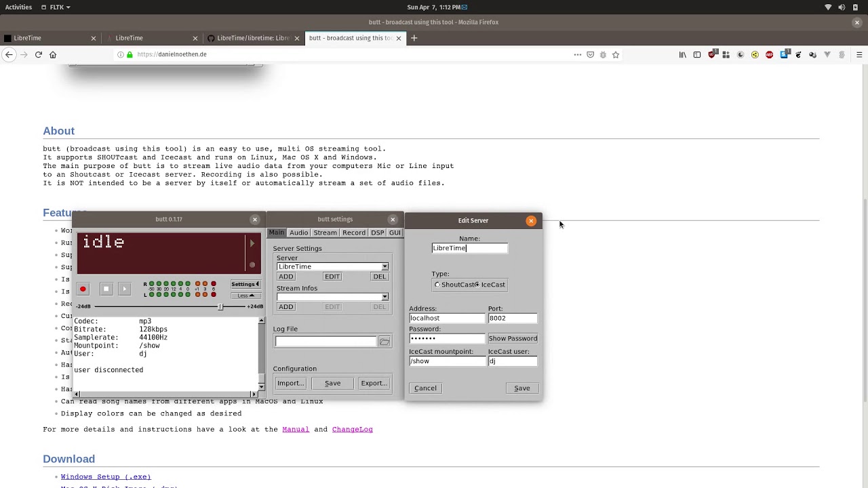
Task: Click the yellow share extension icon
Action: [755, 55]
